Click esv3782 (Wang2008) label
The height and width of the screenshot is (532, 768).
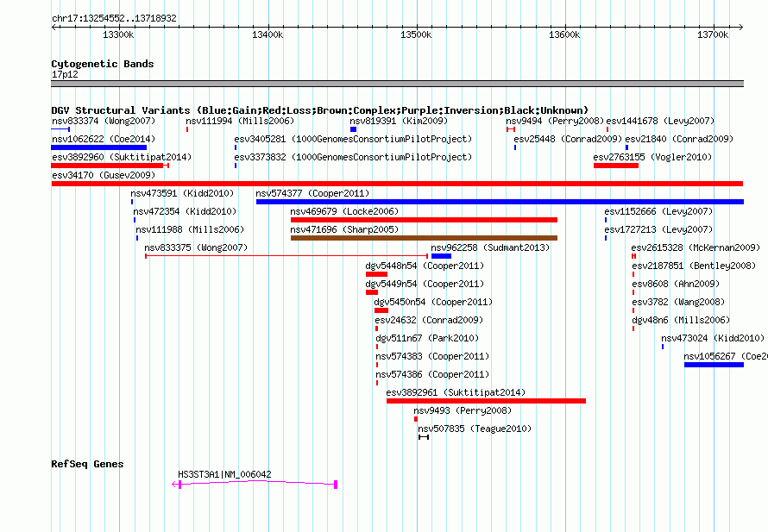pyautogui.click(x=678, y=302)
